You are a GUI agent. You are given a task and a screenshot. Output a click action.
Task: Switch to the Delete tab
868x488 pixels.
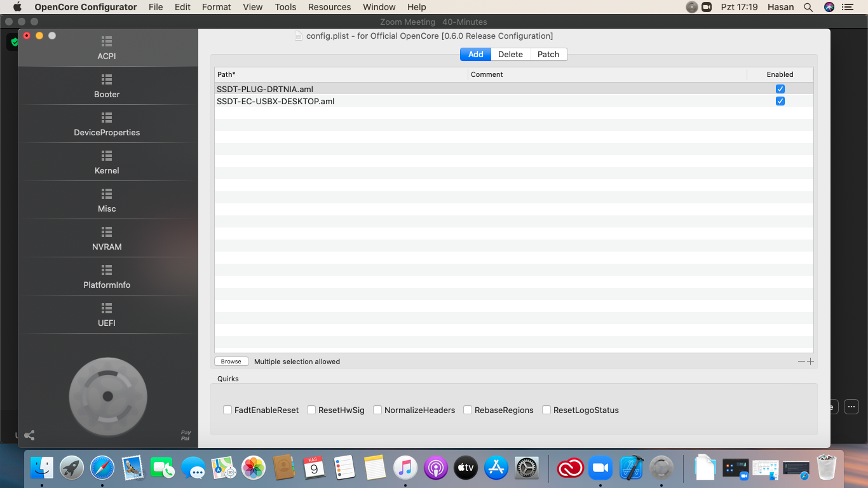point(510,55)
